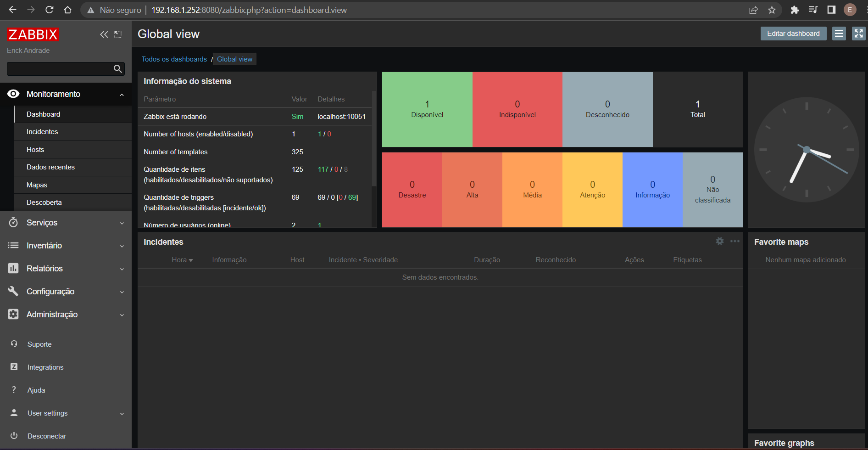Open Dashboard under Monitoramento
868x450 pixels.
pyautogui.click(x=73, y=114)
